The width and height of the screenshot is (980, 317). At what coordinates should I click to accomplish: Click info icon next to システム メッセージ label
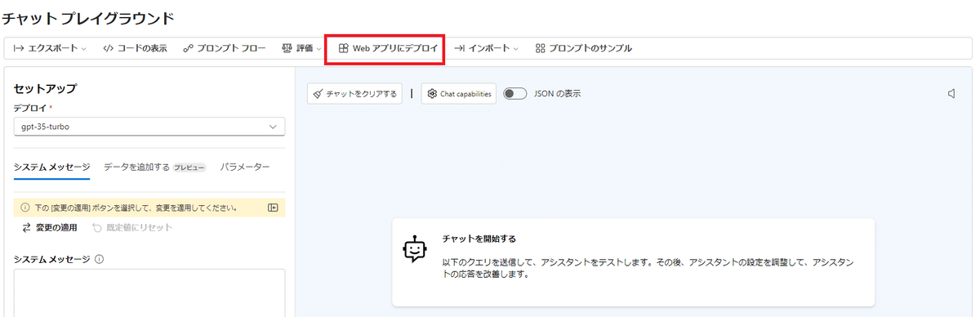(99, 260)
